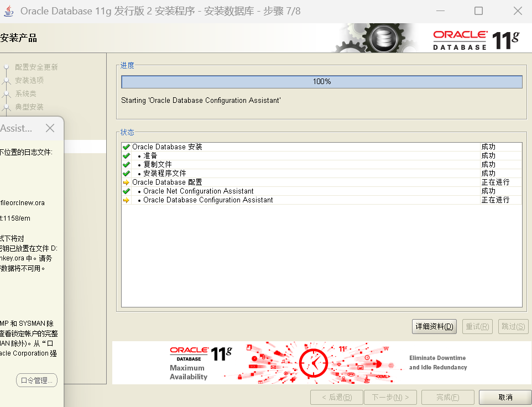Screen dimensions: 532x407
Task: Click the 完成(F) finish button
Action: 447,397
